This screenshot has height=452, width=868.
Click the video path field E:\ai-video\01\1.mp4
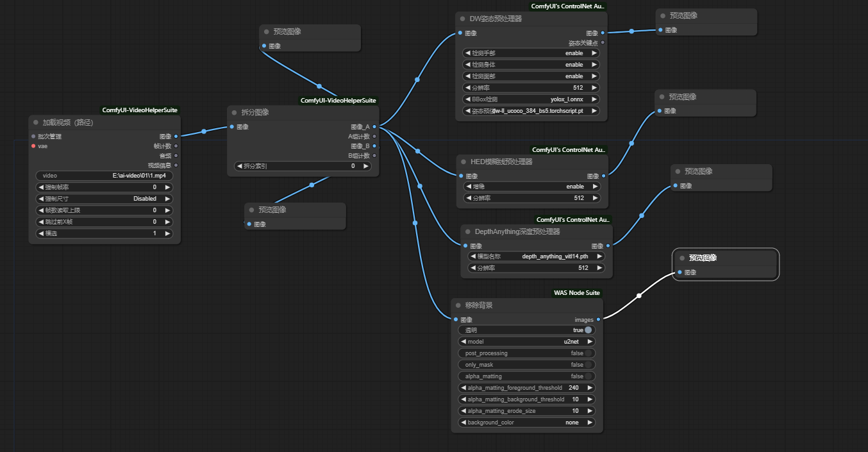pos(104,176)
